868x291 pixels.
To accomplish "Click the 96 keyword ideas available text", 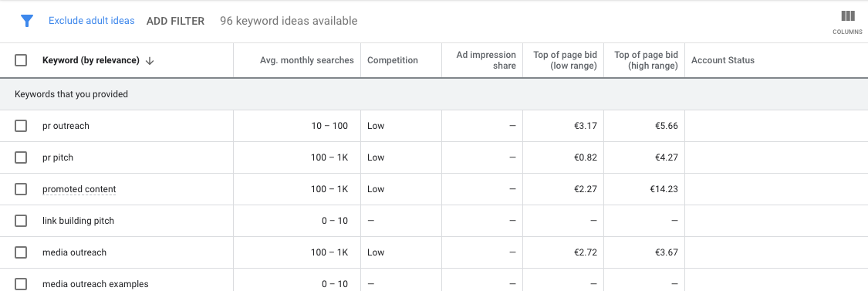I will pyautogui.click(x=289, y=21).
